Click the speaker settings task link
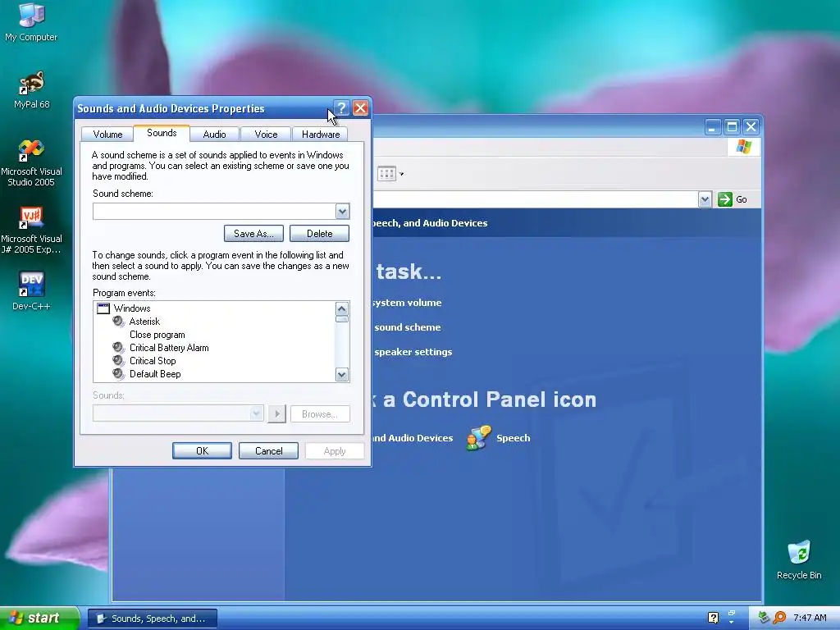This screenshot has height=630, width=840. click(x=413, y=352)
